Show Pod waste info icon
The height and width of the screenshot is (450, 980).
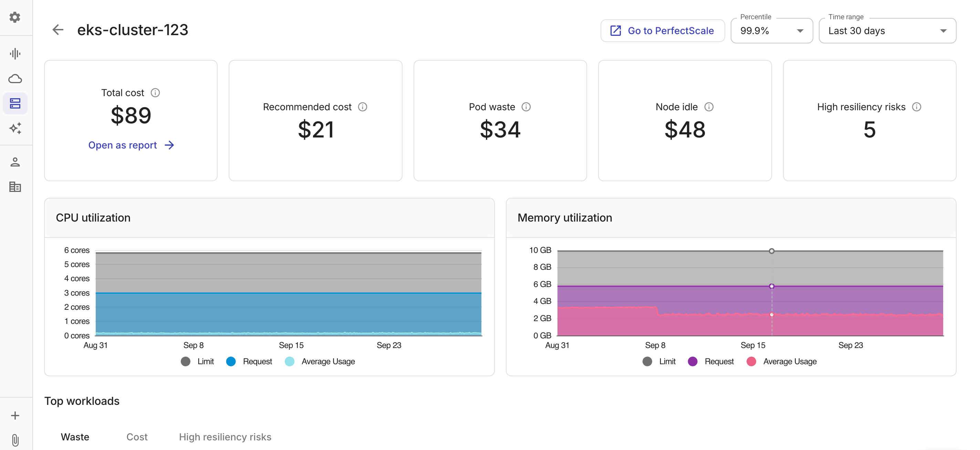click(526, 107)
